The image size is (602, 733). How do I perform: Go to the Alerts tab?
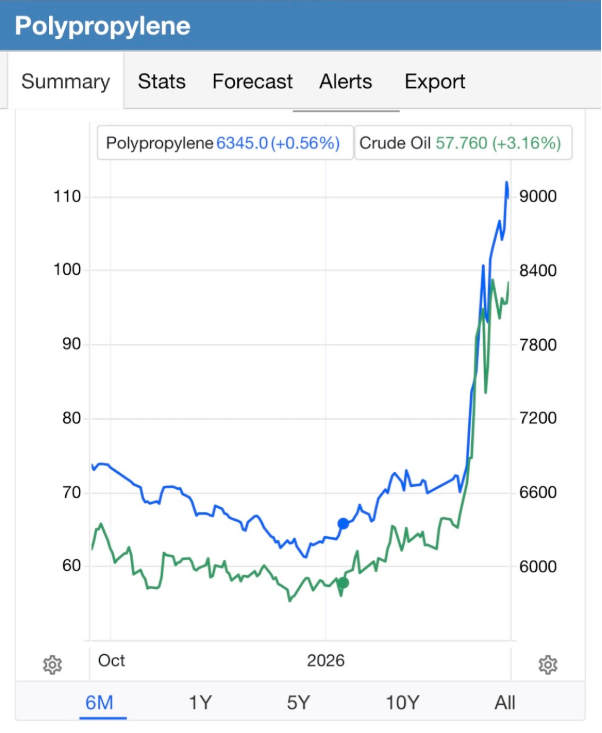click(x=345, y=82)
